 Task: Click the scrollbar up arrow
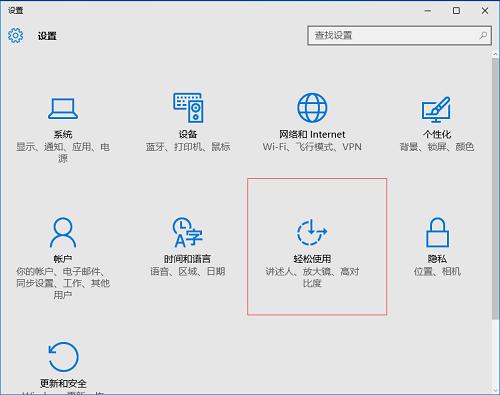coord(495,54)
